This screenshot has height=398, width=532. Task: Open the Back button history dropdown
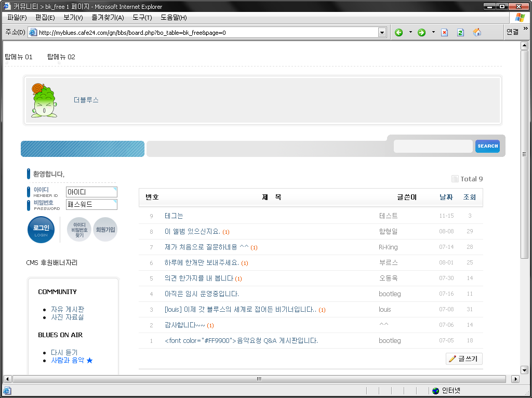410,33
